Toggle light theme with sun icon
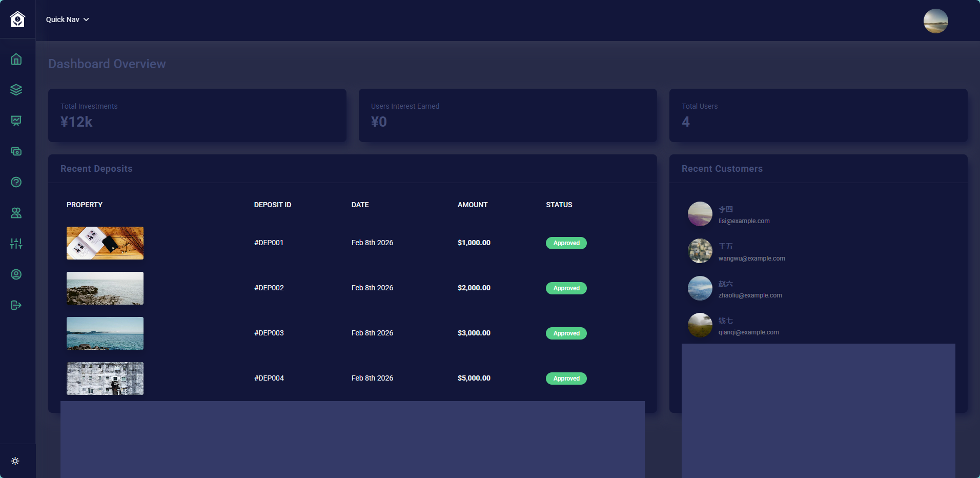Screen dimensions: 980x478 pos(15,461)
